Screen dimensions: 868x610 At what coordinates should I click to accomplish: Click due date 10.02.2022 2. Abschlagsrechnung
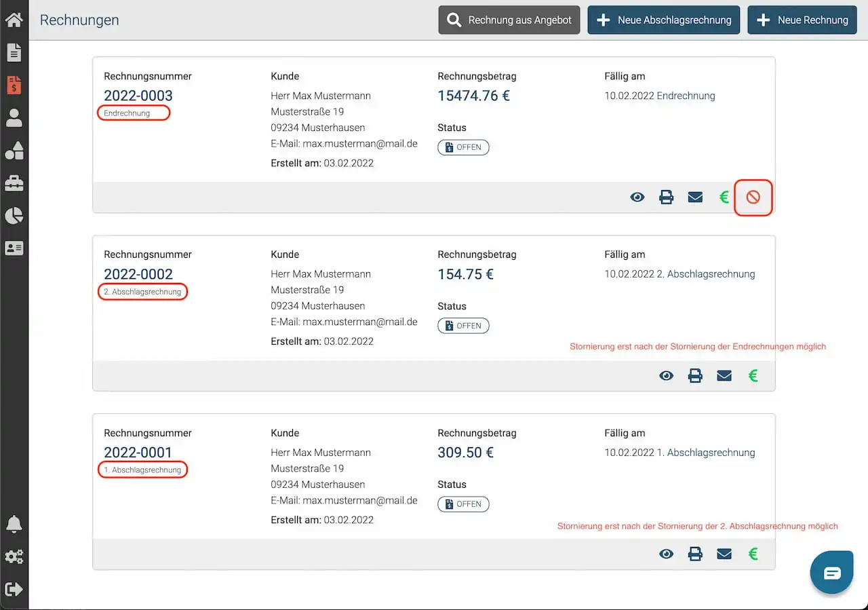point(679,274)
